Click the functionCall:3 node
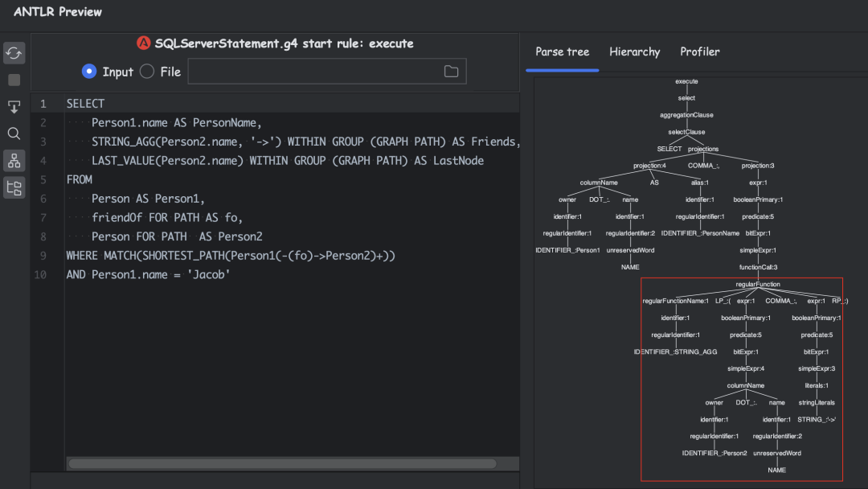 click(x=758, y=267)
